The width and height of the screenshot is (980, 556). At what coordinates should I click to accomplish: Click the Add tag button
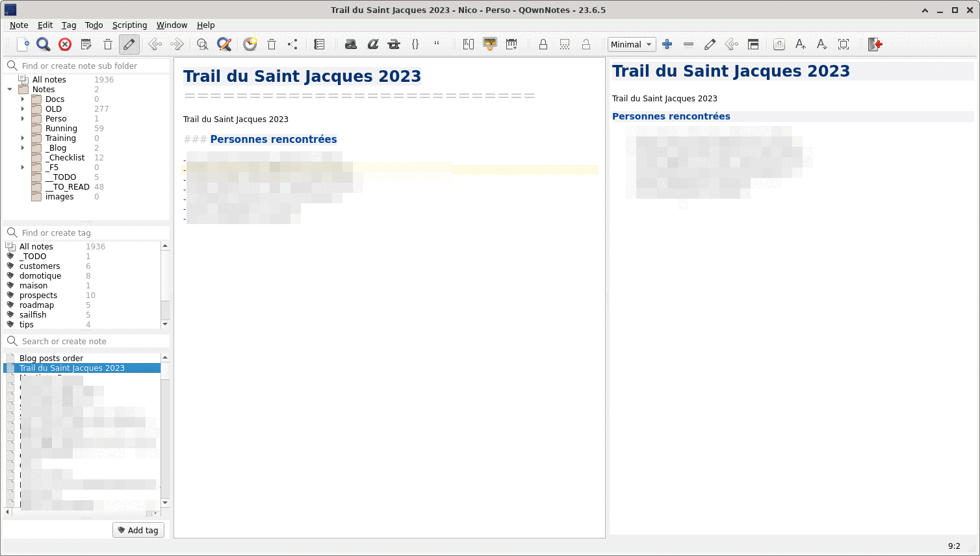click(x=138, y=530)
